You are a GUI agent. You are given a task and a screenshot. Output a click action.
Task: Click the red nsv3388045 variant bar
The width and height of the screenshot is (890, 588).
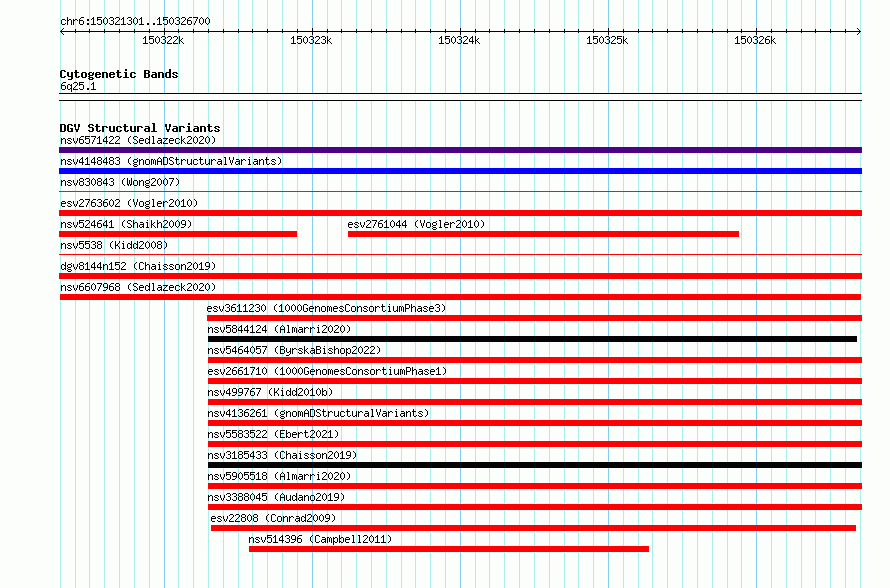[535, 507]
